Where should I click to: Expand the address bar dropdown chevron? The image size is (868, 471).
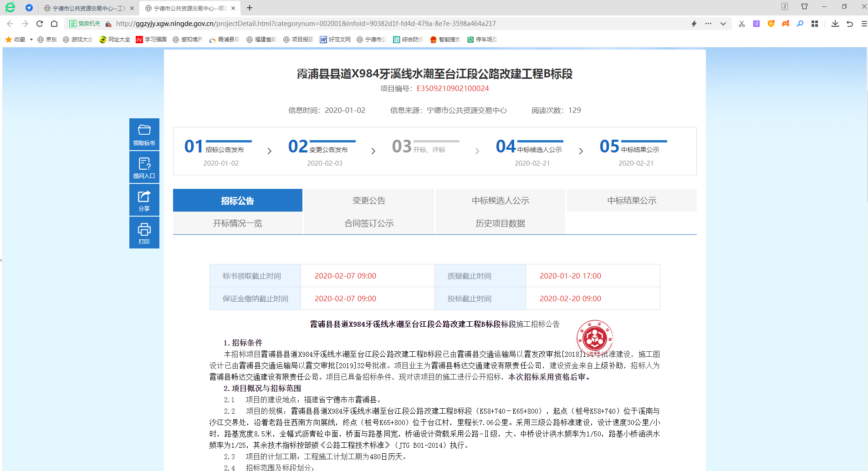723,24
